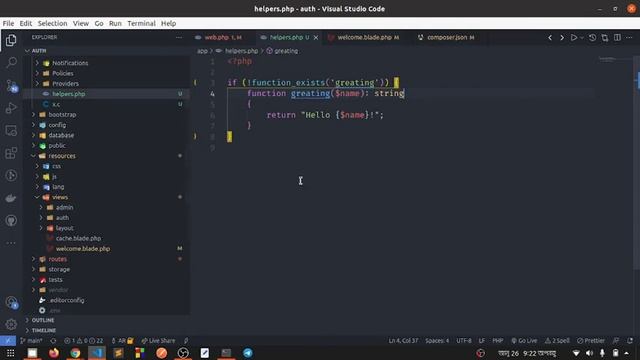Viewport: 640px width, 360px height.
Task: Open the View menu
Action: (x=81, y=23)
